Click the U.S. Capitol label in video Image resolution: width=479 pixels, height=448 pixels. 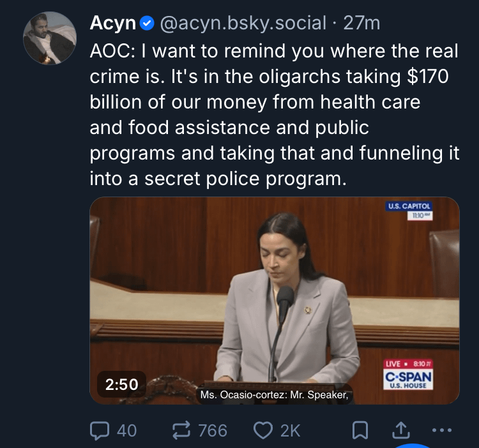[409, 206]
